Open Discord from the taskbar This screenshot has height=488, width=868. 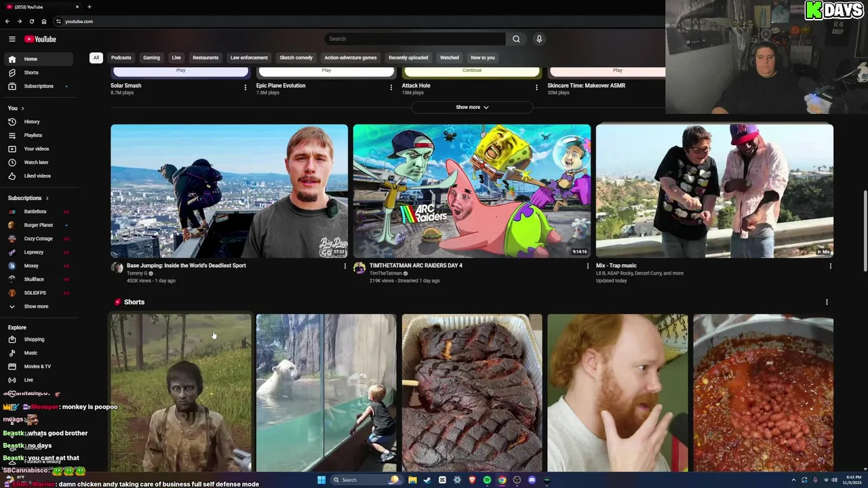coord(532,480)
